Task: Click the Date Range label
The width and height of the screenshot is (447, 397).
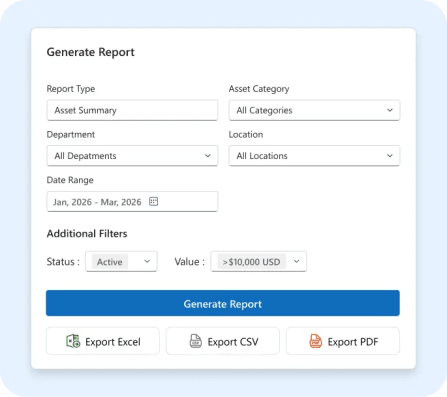Action: point(70,180)
